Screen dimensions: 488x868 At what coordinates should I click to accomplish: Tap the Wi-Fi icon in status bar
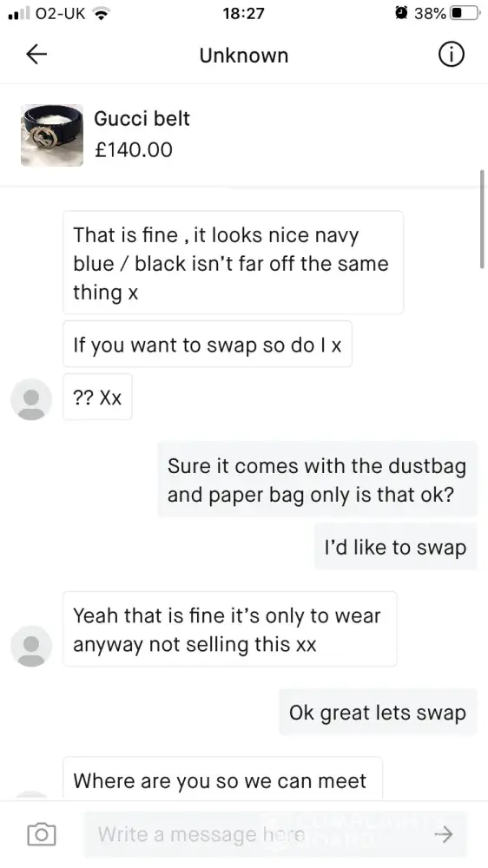[x=100, y=13]
